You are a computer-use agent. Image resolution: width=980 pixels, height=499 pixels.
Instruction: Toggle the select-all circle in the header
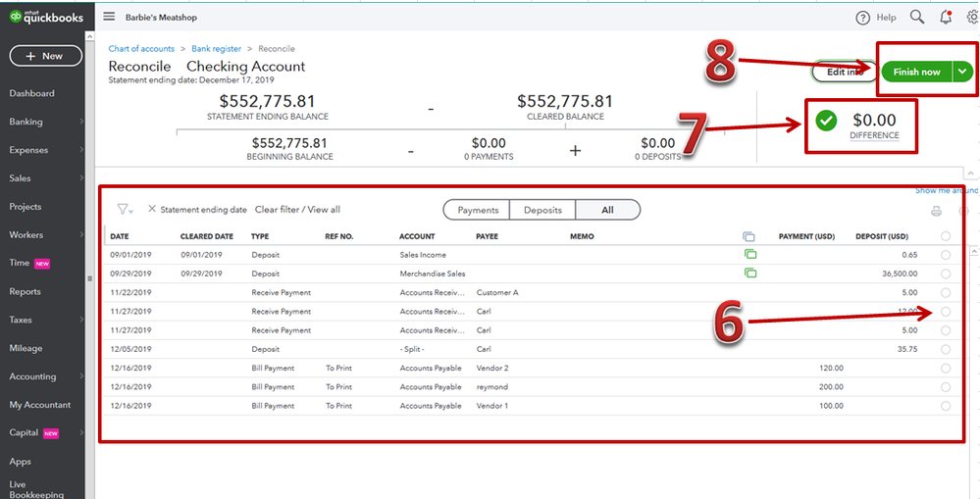tap(946, 236)
